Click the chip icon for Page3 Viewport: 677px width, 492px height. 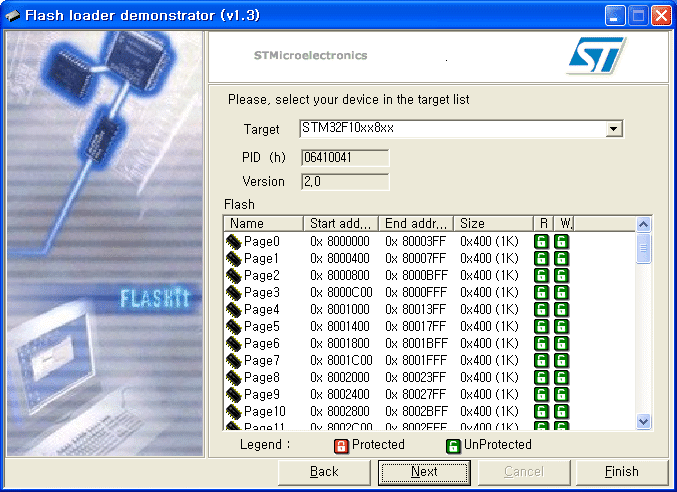[233, 293]
